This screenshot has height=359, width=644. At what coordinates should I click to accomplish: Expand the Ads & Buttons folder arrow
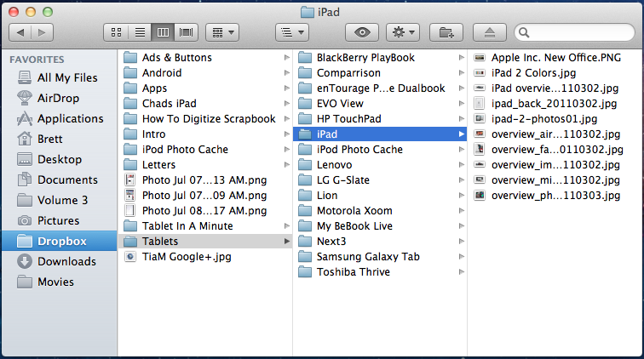(287, 58)
